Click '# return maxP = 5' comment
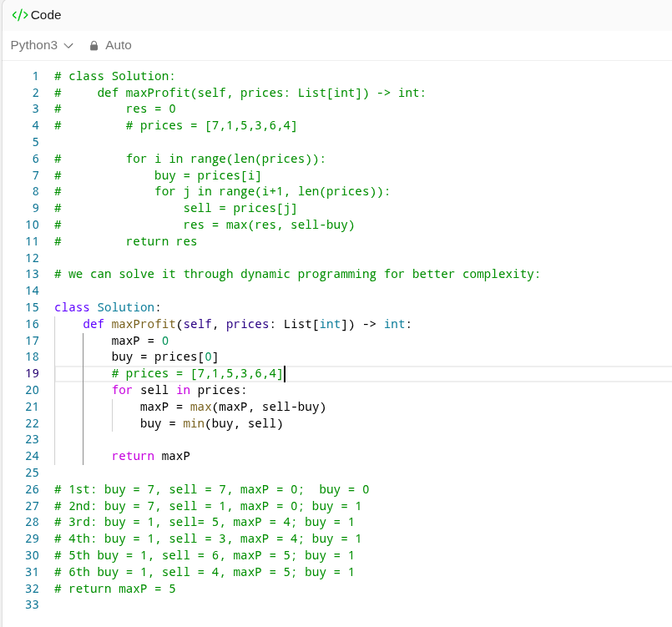The width and height of the screenshot is (672, 627). (115, 589)
